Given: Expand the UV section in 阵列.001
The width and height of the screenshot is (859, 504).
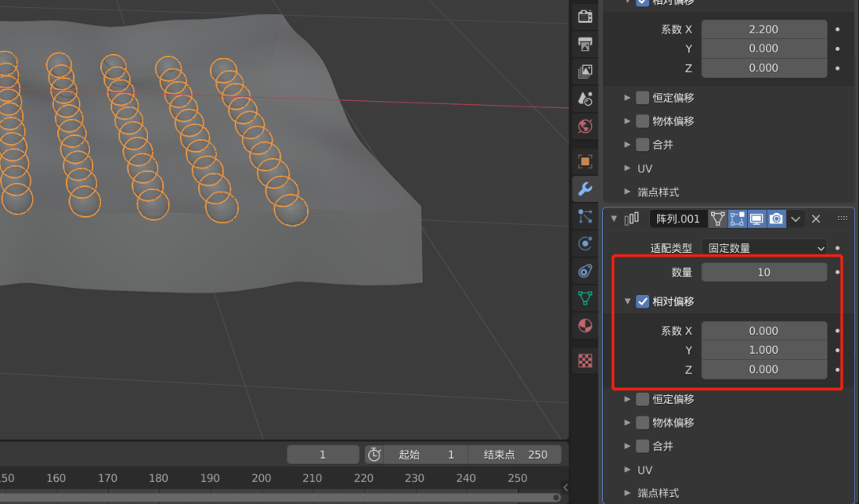Looking at the screenshot, I should [x=628, y=470].
